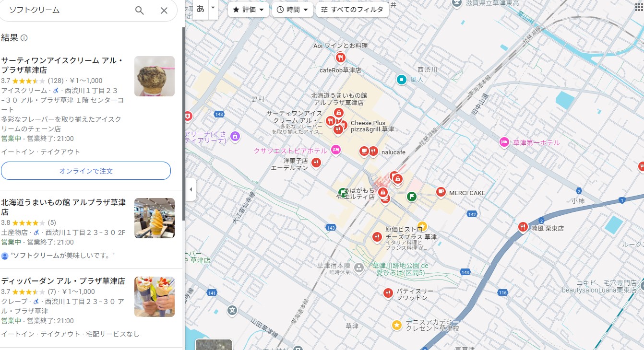This screenshot has height=350, width=644.
Task: Click the 草津宿本陣 museum marker
Action: [358, 268]
